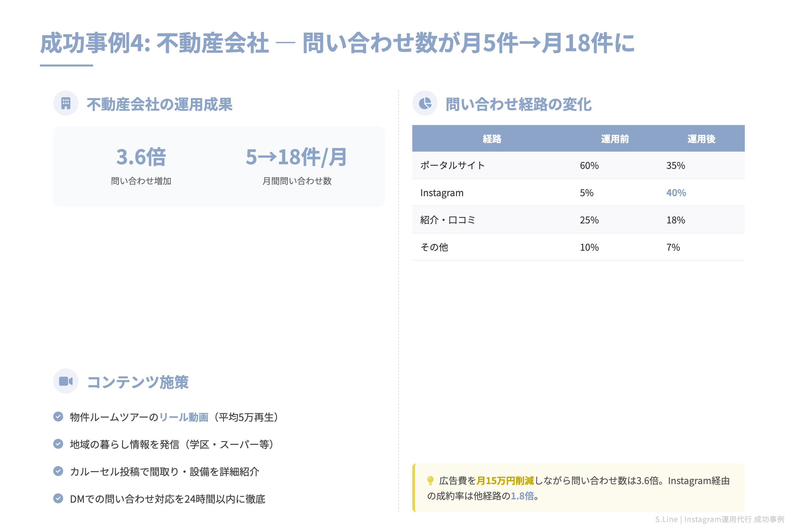
Task: Click the 経路 table header cell
Action: coord(491,138)
